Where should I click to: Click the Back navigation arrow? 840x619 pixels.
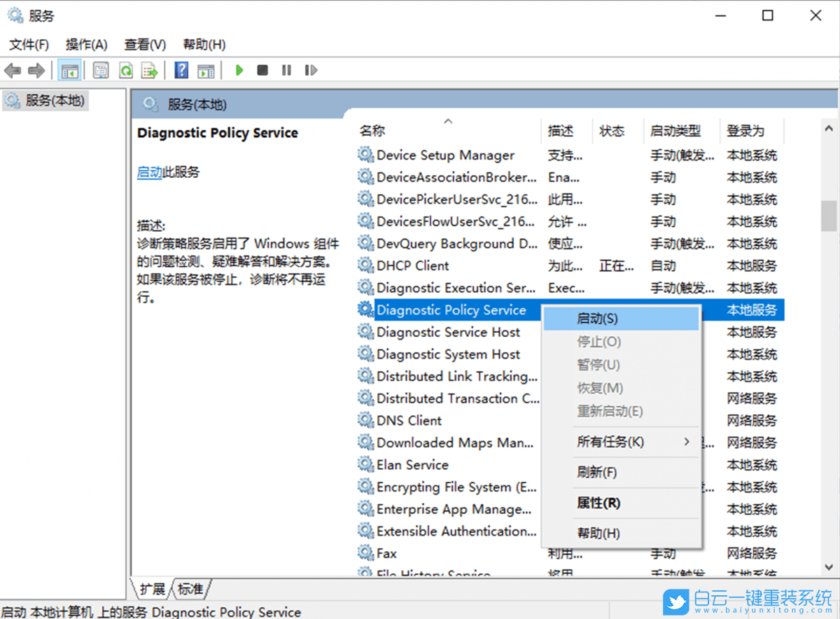point(13,70)
